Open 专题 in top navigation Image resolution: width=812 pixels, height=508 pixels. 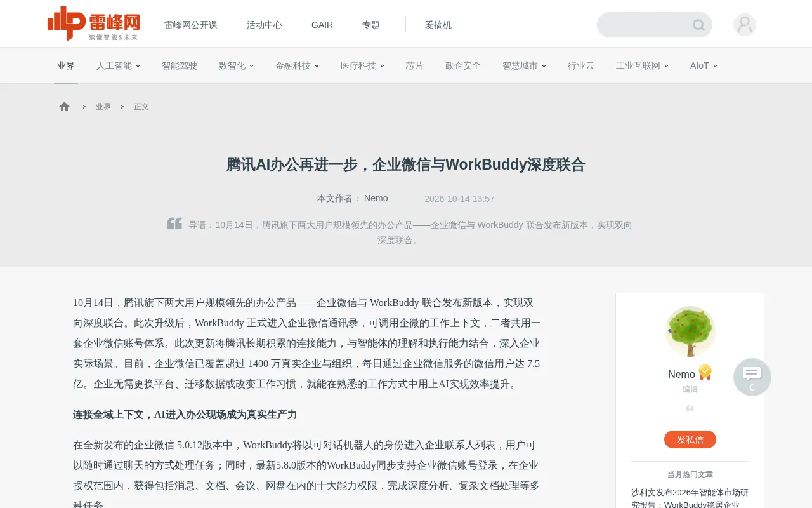371,25
